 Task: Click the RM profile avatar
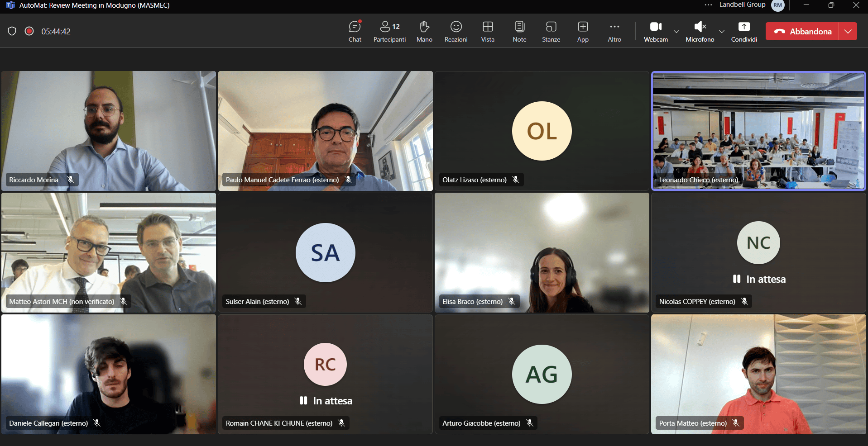pyautogui.click(x=778, y=5)
